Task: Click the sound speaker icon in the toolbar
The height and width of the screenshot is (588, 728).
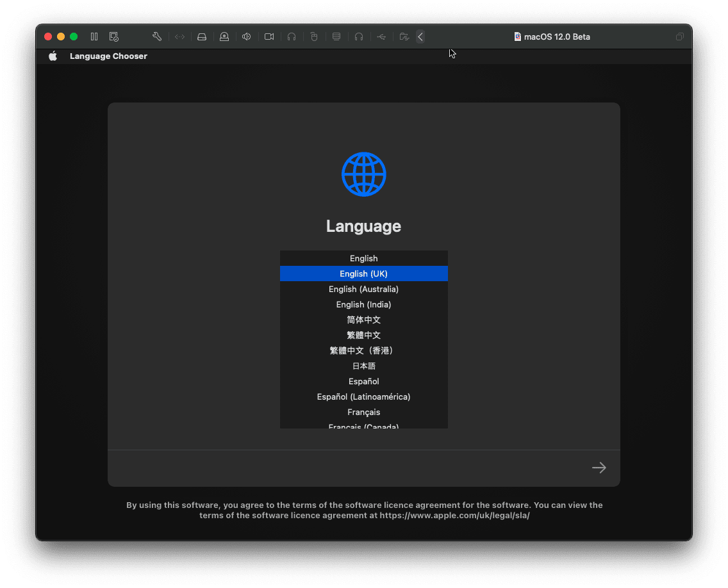Action: (247, 37)
